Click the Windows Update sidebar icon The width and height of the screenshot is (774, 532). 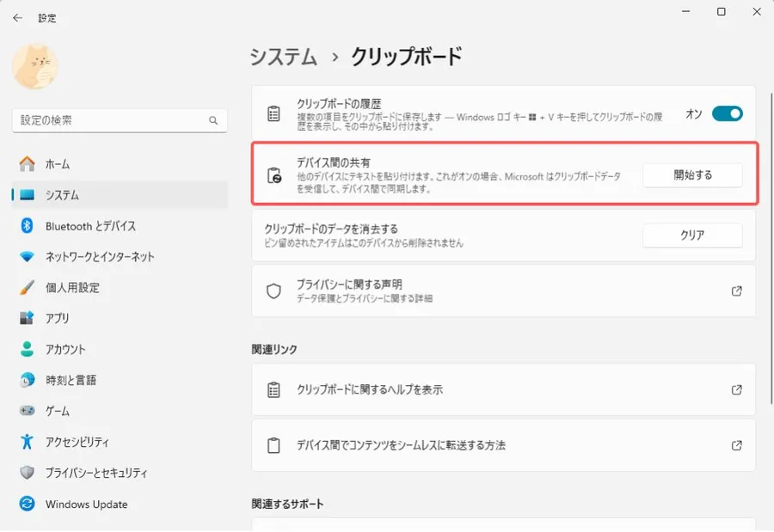[27, 504]
